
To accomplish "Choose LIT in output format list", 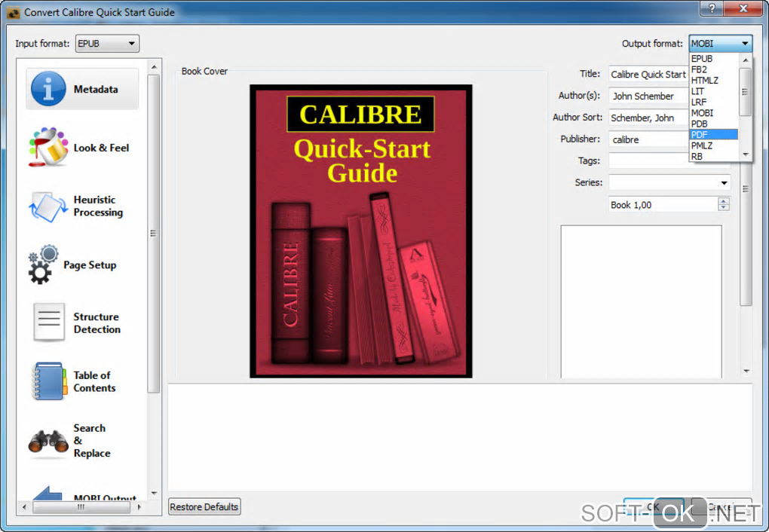I will (x=713, y=91).
